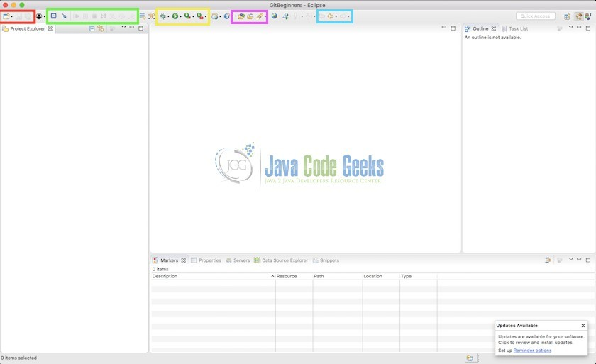
Task: Click the Save icon in the toolbar
Action: [18, 16]
